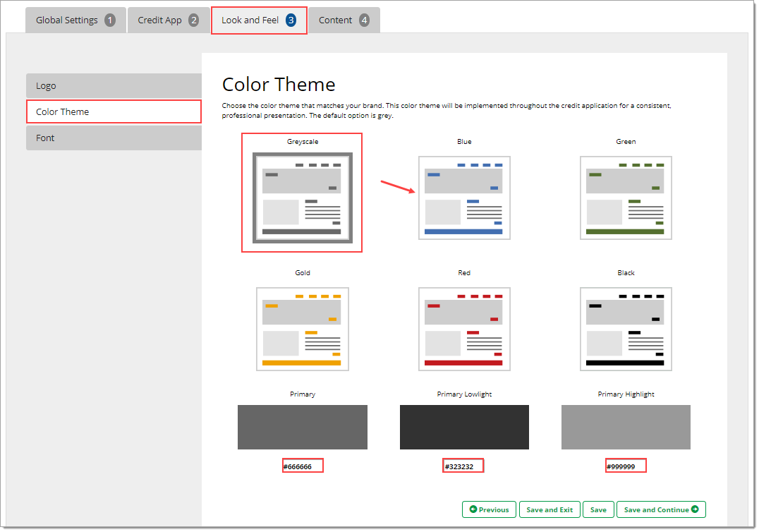Choose the Greyscale theme thumbnail

[303, 198]
